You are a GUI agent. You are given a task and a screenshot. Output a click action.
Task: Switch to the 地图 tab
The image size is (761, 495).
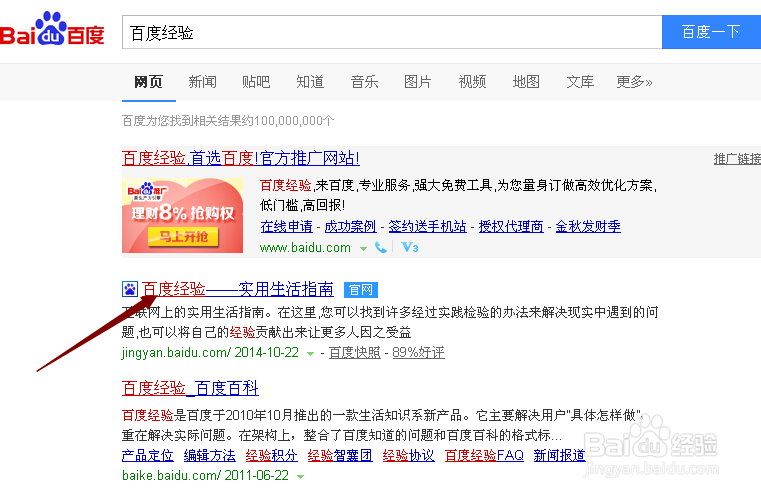[x=526, y=82]
